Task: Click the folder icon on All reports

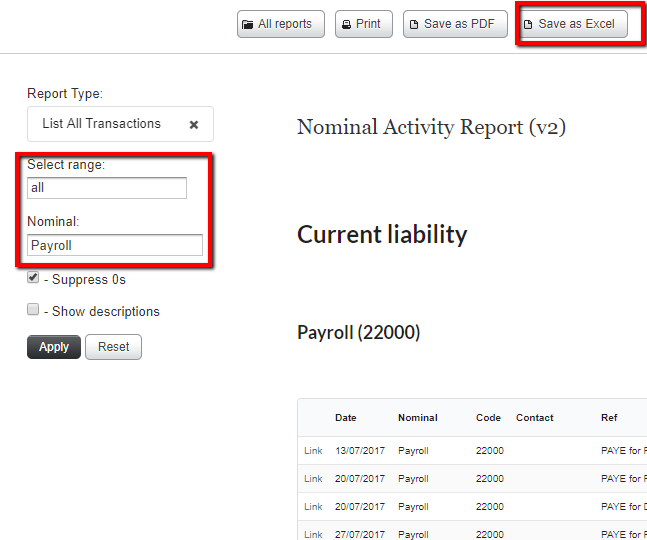Action: tap(248, 24)
